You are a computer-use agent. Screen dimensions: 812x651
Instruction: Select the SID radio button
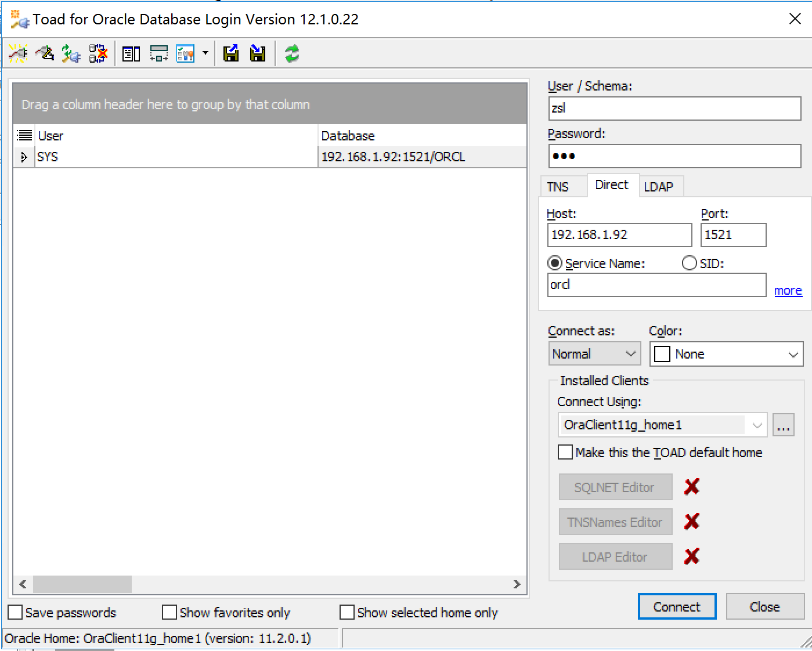tap(689, 263)
